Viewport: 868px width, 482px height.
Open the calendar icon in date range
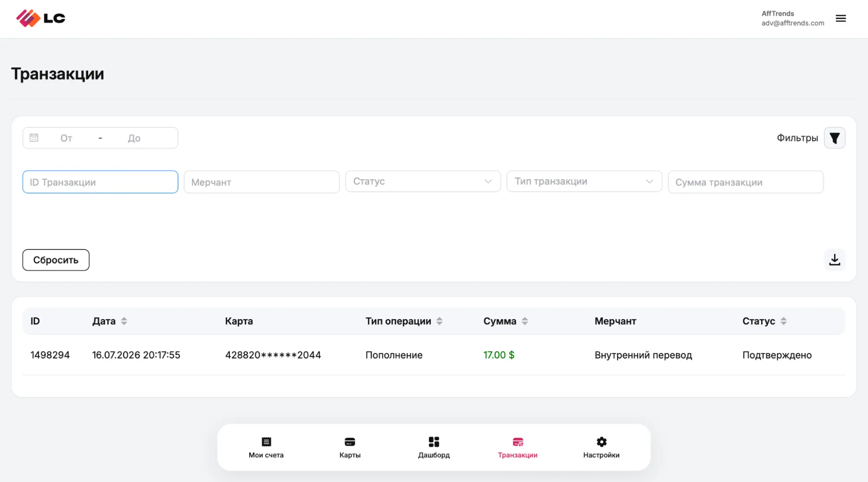point(34,138)
